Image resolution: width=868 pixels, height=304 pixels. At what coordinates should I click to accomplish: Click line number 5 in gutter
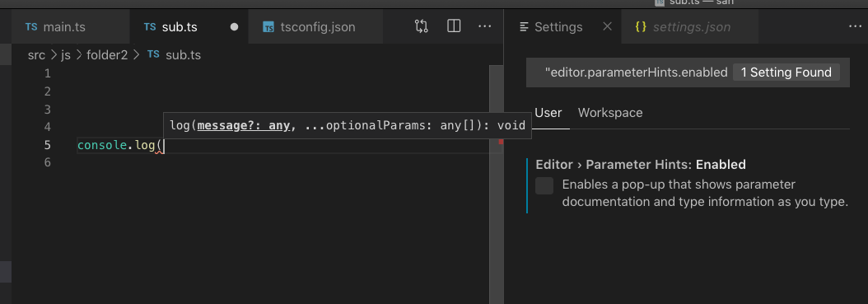[47, 144]
